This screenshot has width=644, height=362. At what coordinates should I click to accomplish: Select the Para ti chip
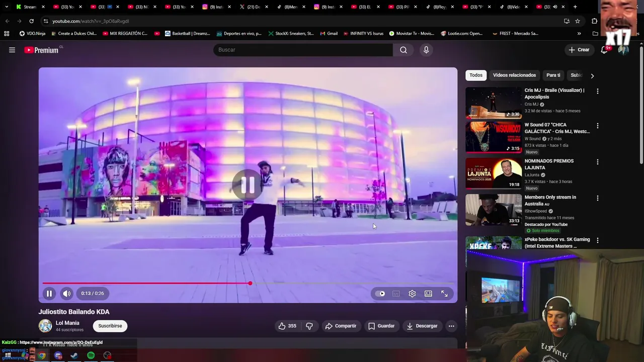click(553, 75)
